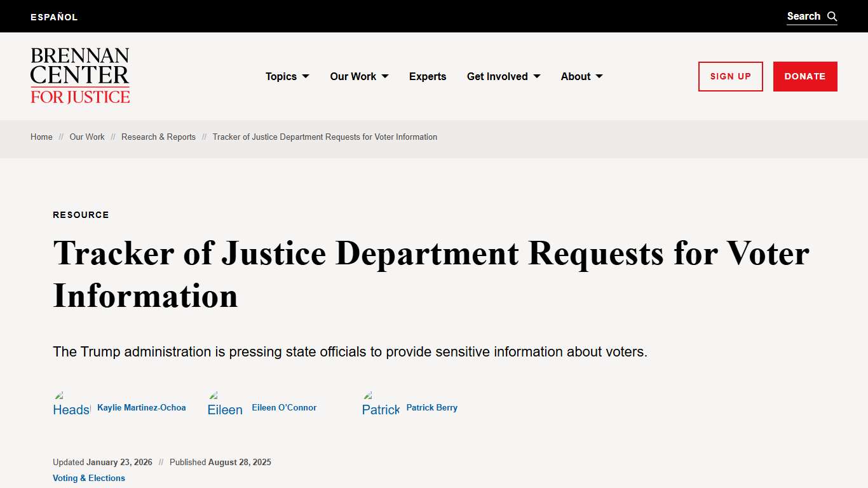
Task: Switch to the Spanish version via ESPAÑOL
Action: point(54,17)
